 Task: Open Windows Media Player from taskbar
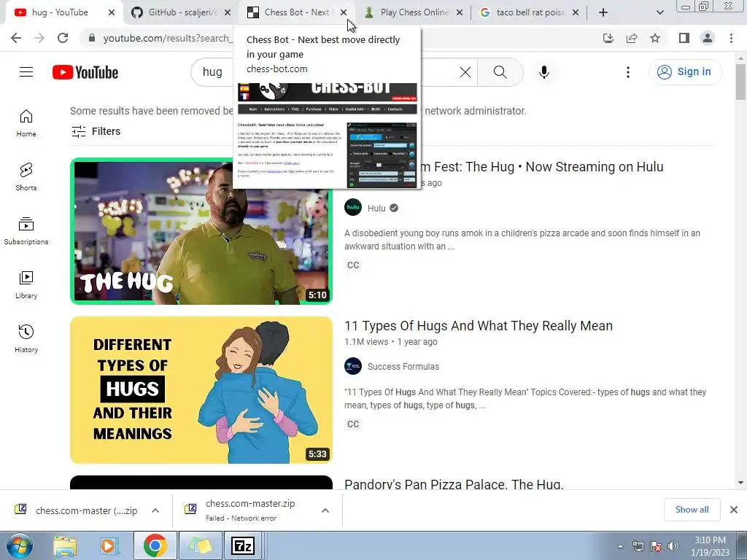point(108,545)
